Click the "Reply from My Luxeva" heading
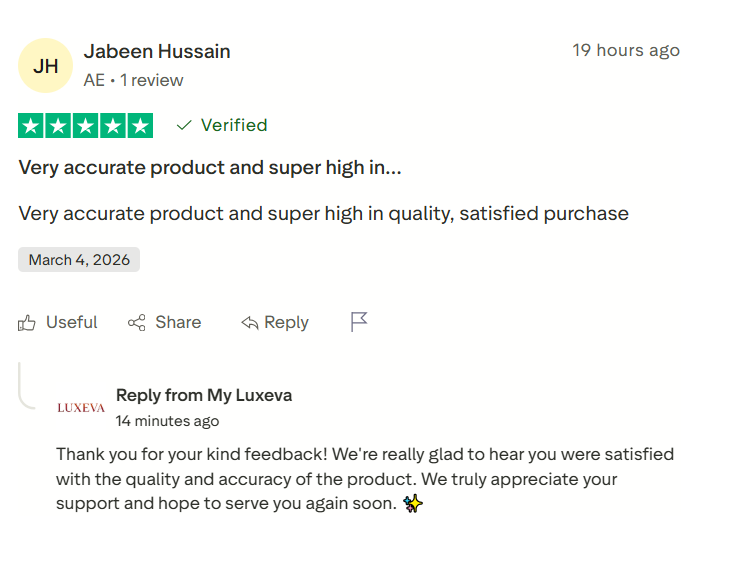The height and width of the screenshot is (566, 738). click(x=204, y=395)
